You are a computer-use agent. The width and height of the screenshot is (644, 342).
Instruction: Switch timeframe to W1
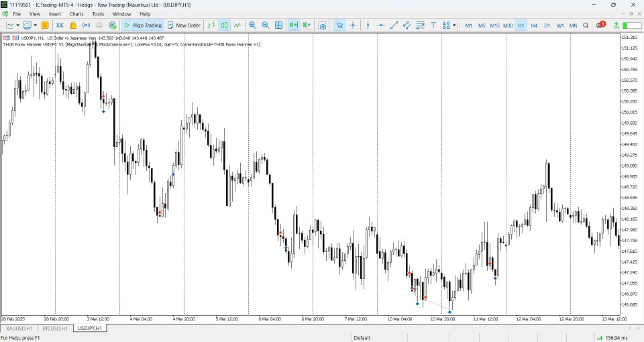click(x=560, y=25)
